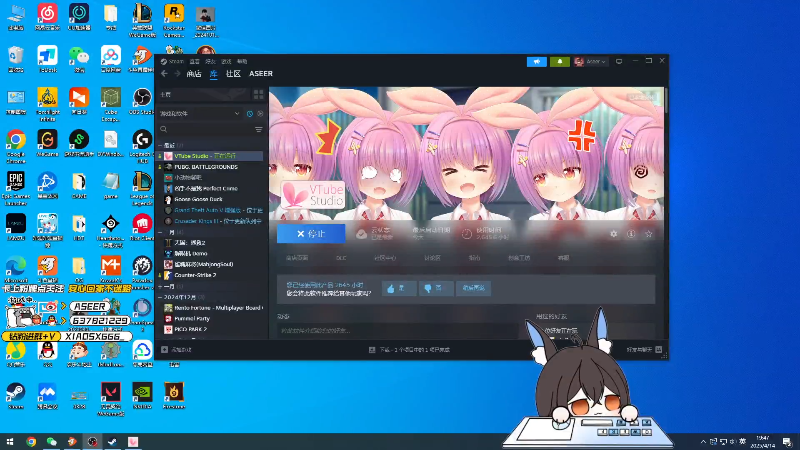The width and height of the screenshot is (800, 450).
Task: Click the thumbs-up Yes recommend button
Action: [399, 288]
